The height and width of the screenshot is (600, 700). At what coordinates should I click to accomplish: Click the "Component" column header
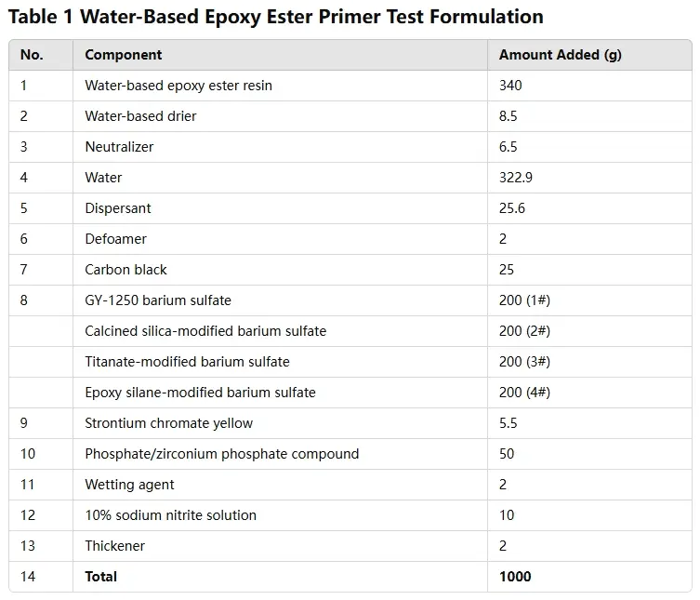(x=124, y=55)
